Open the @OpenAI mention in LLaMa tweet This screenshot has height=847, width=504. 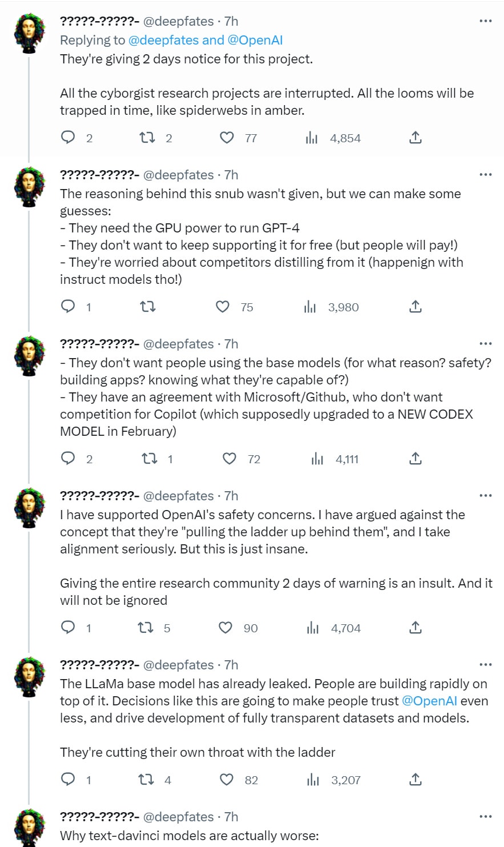[429, 701]
